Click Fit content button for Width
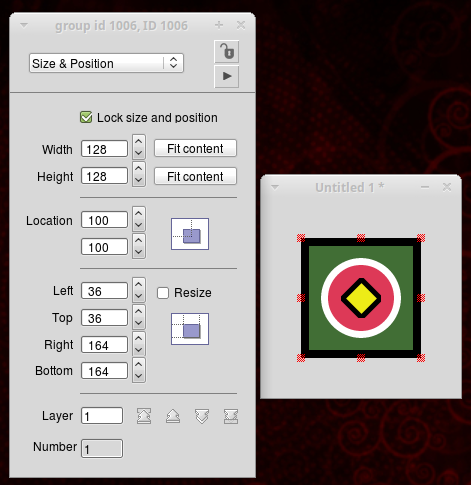Image resolution: width=471 pixels, height=485 pixels. [x=195, y=148]
